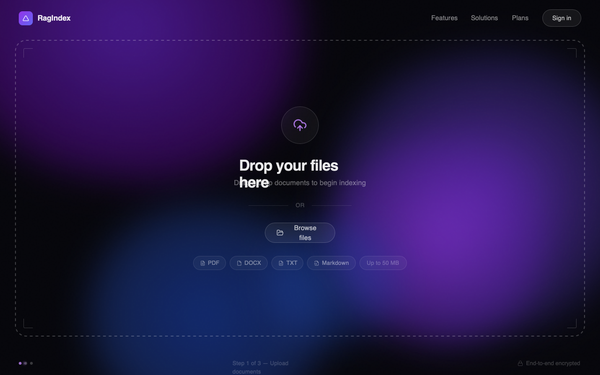Click the Up to 50 MB chip

[x=383, y=263]
